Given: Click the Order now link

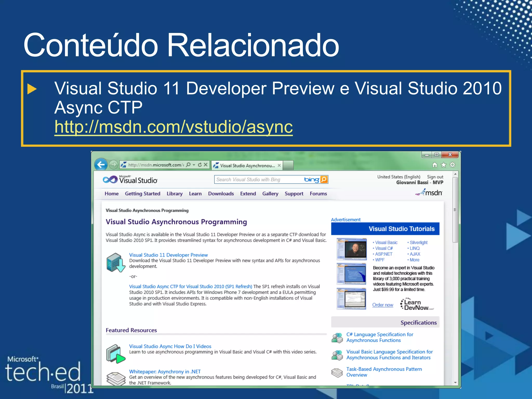Looking at the screenshot, I should [383, 305].
